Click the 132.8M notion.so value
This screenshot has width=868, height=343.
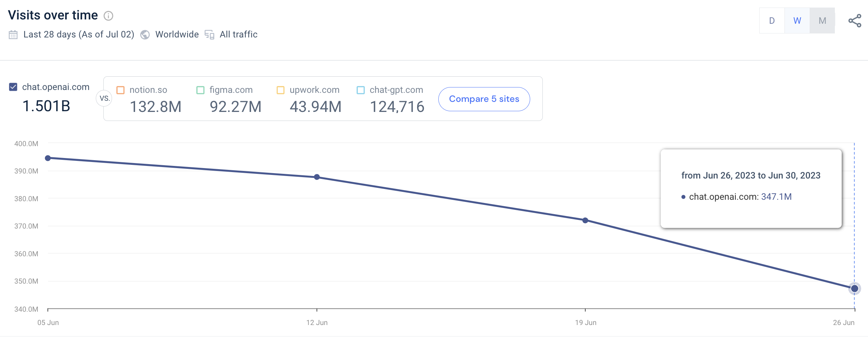(156, 107)
